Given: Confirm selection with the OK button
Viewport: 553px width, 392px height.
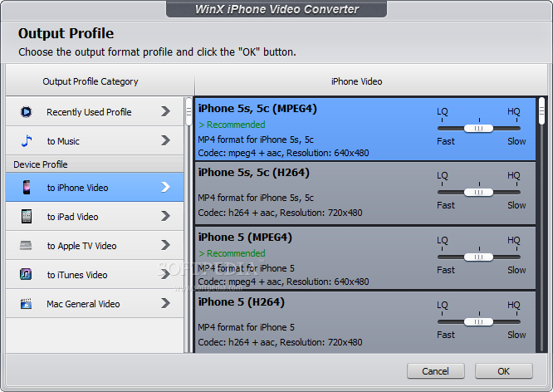Looking at the screenshot, I should pyautogui.click(x=504, y=371).
